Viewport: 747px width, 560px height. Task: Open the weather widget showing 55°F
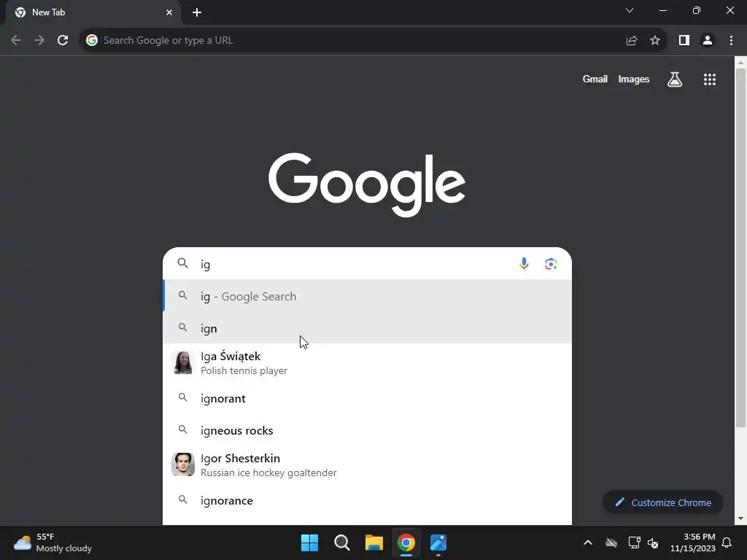[x=53, y=542]
